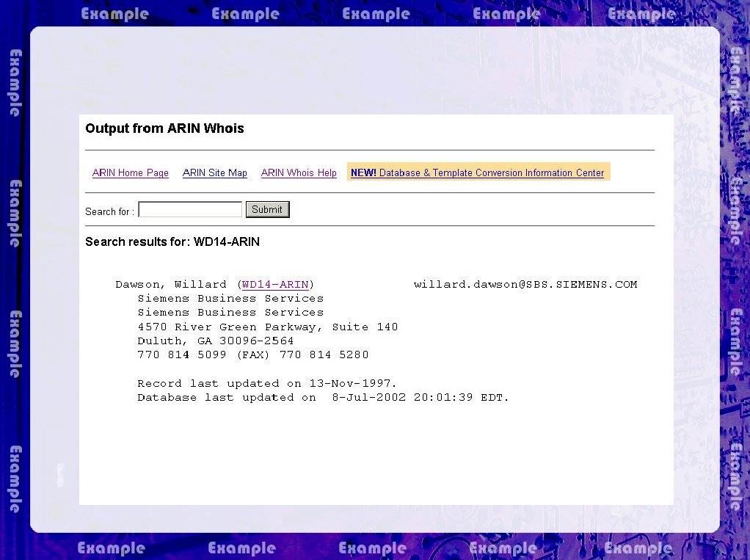Click the 'Duluth, GA 30096-2564' line
Image resolution: width=750 pixels, height=560 pixels.
point(215,341)
